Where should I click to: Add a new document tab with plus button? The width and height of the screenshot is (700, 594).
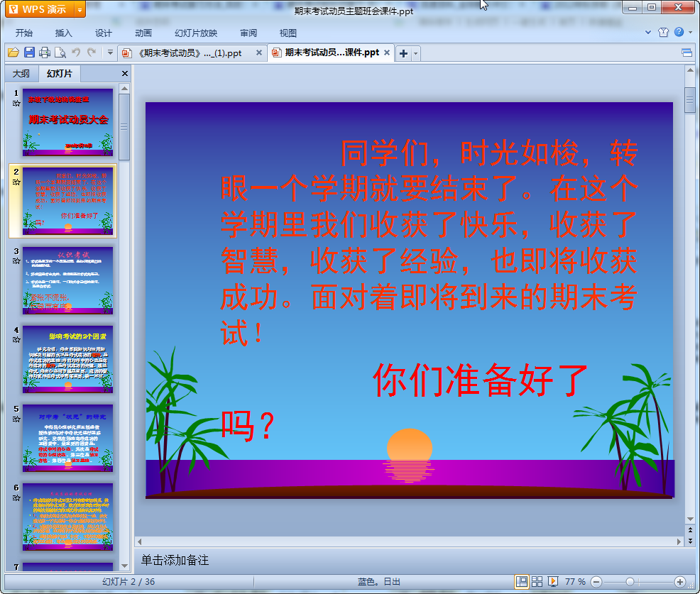403,53
